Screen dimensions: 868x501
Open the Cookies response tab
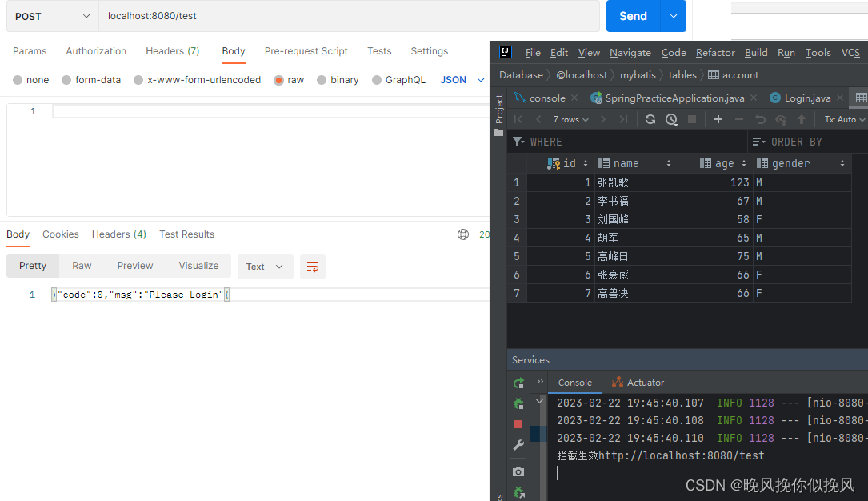tap(61, 234)
